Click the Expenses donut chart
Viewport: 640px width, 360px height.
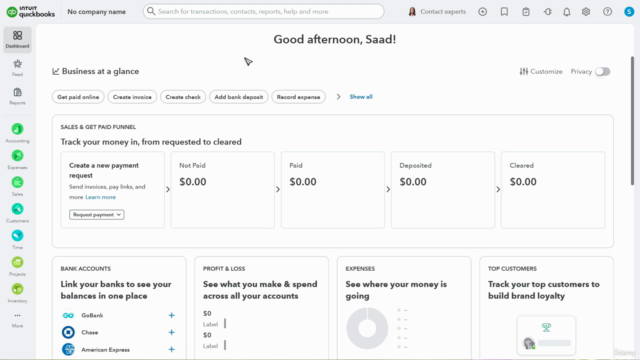pos(367,328)
